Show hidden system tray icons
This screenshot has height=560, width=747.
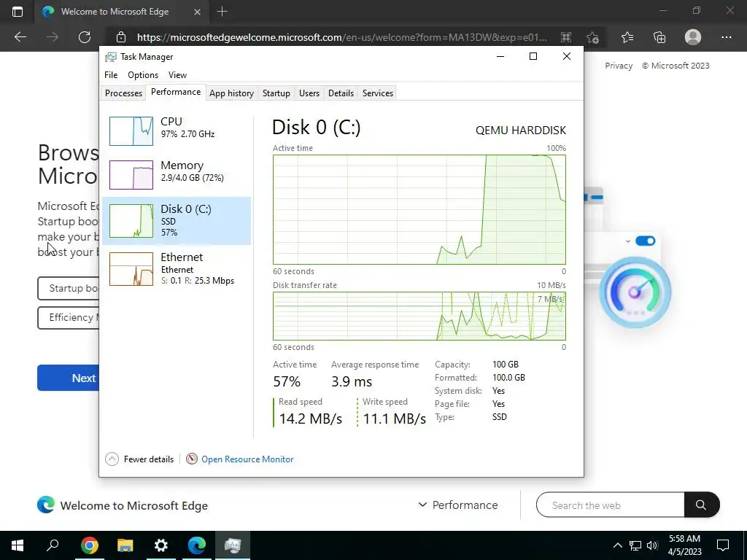coord(617,545)
